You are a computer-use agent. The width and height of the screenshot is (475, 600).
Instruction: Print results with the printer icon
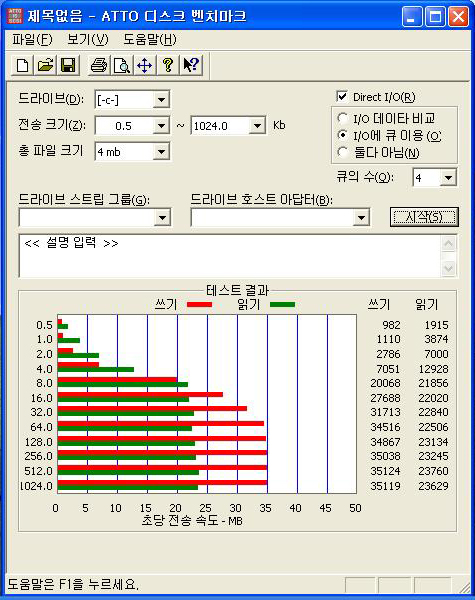(99, 65)
